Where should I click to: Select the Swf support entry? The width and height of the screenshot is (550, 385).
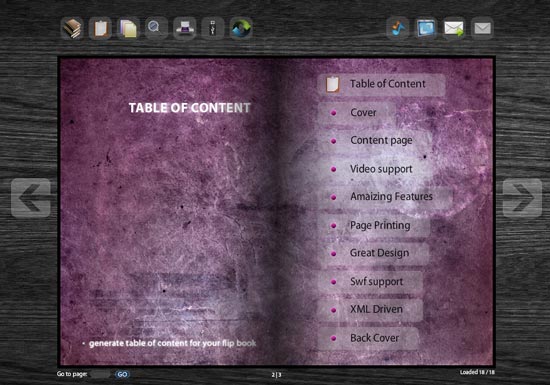(x=370, y=282)
